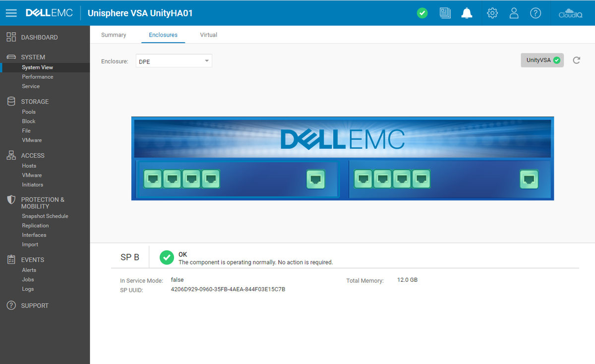595x364 pixels.
Task: Click the Dell EMC logo in header
Action: coord(49,13)
